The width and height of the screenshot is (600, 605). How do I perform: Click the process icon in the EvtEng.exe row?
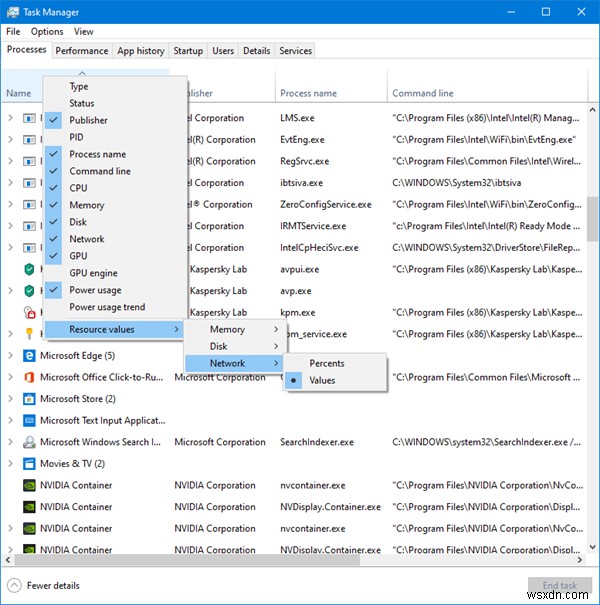click(x=29, y=139)
